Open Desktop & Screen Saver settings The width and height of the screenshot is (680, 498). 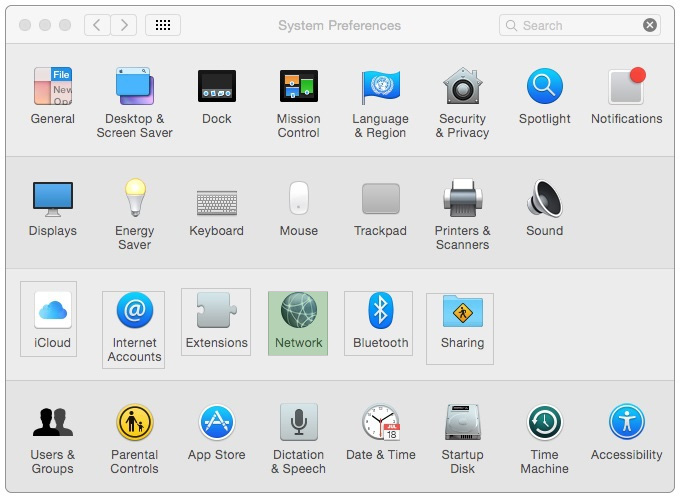click(134, 103)
